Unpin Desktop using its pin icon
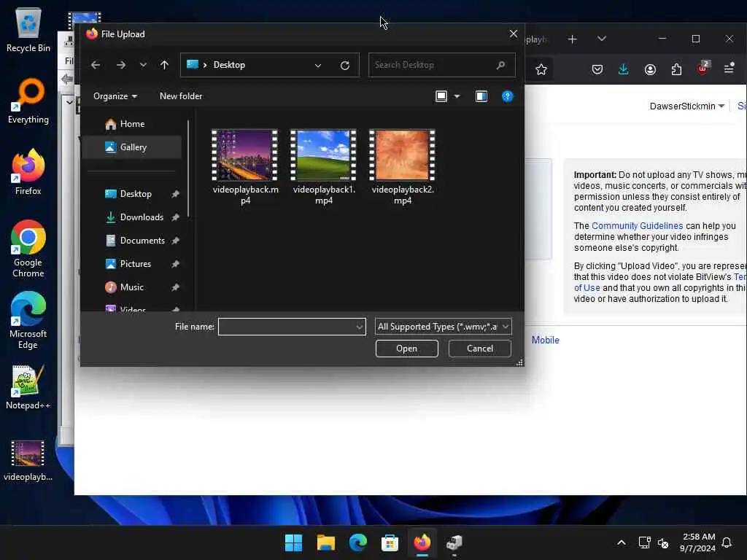 [175, 194]
